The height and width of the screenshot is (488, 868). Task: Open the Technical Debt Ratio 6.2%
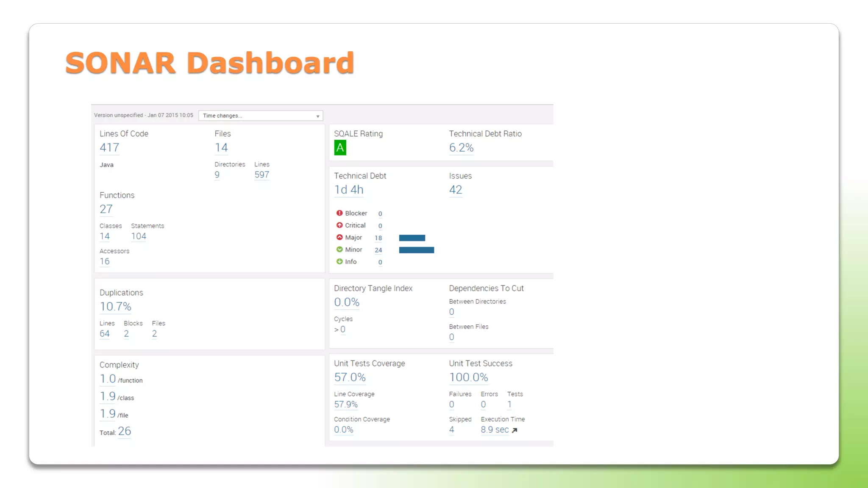(x=461, y=147)
